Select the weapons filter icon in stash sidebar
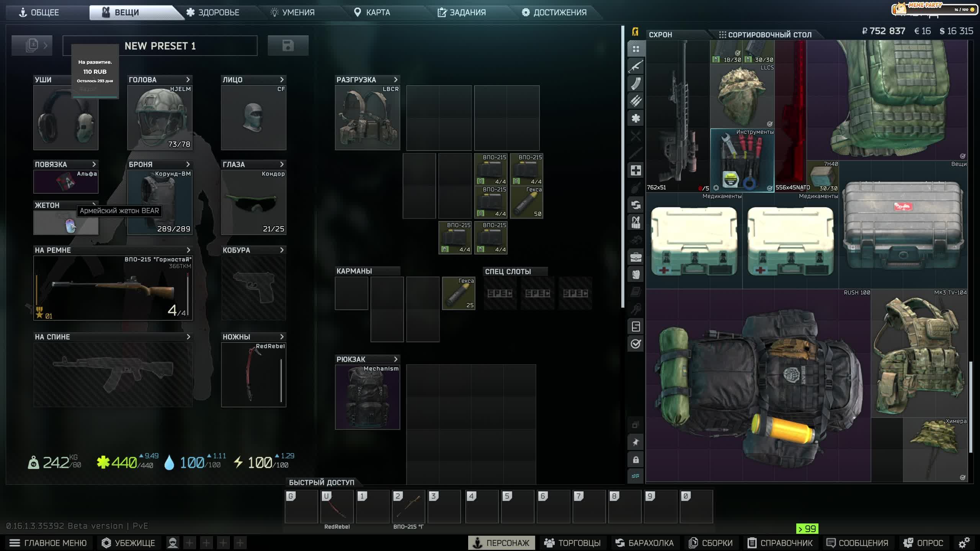The height and width of the screenshot is (551, 980). tap(635, 67)
